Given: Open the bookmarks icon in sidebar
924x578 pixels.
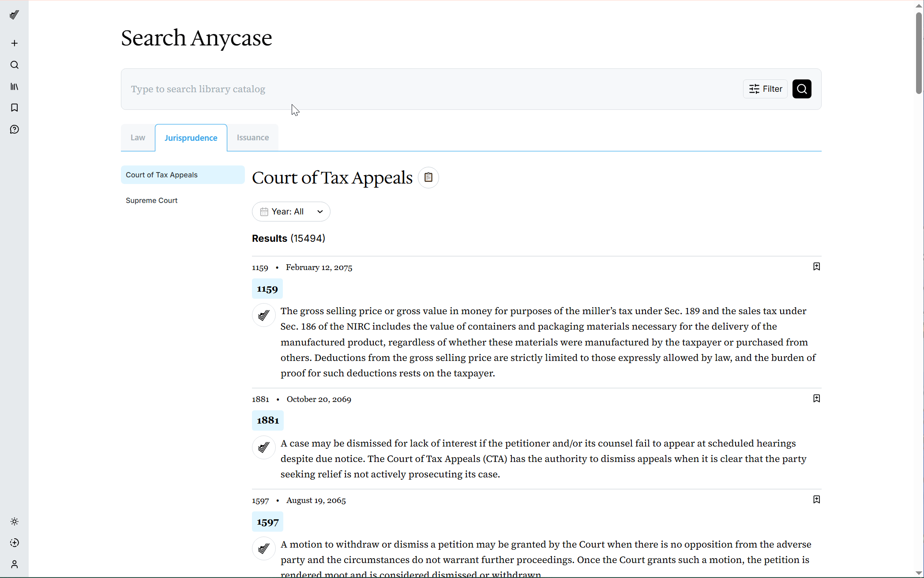Looking at the screenshot, I should [x=14, y=108].
